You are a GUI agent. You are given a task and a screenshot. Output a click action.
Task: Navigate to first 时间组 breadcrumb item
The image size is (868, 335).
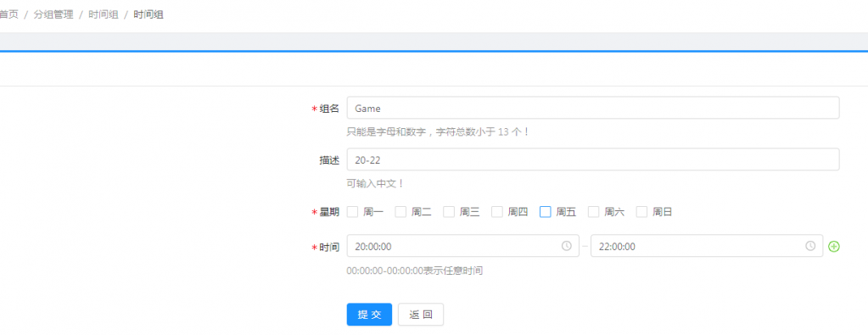104,15
